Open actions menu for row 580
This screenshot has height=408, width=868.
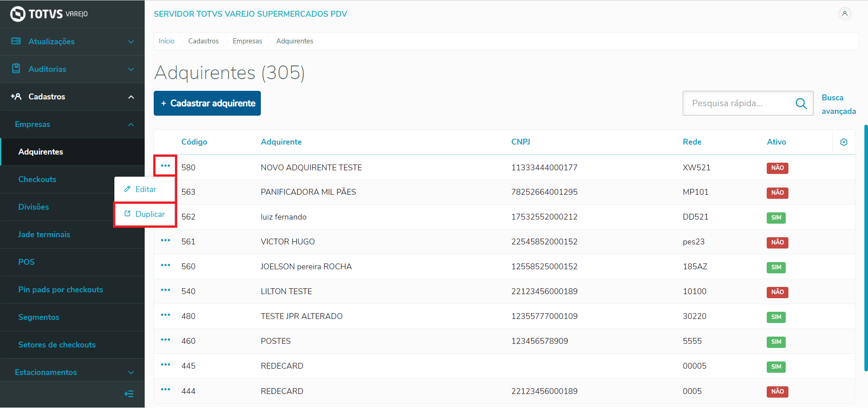(x=165, y=166)
